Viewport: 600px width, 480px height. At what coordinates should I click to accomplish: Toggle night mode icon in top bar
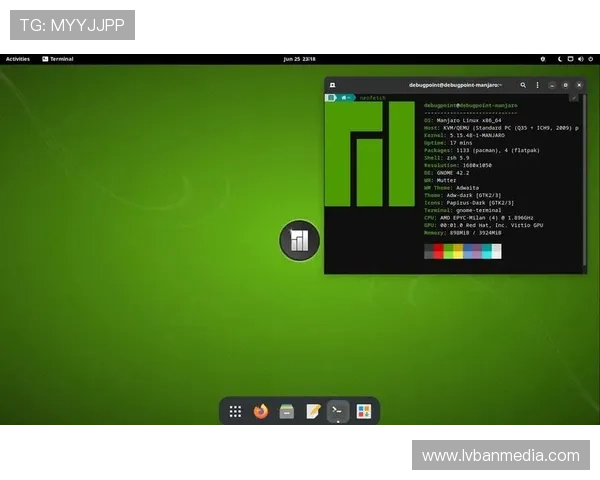tap(559, 59)
